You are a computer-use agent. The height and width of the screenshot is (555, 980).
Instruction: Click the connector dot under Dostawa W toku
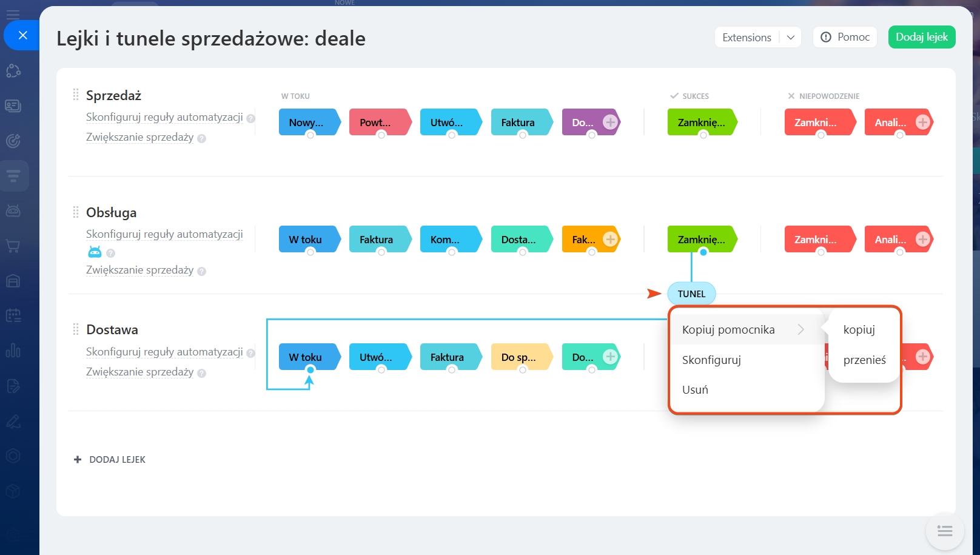tap(310, 370)
